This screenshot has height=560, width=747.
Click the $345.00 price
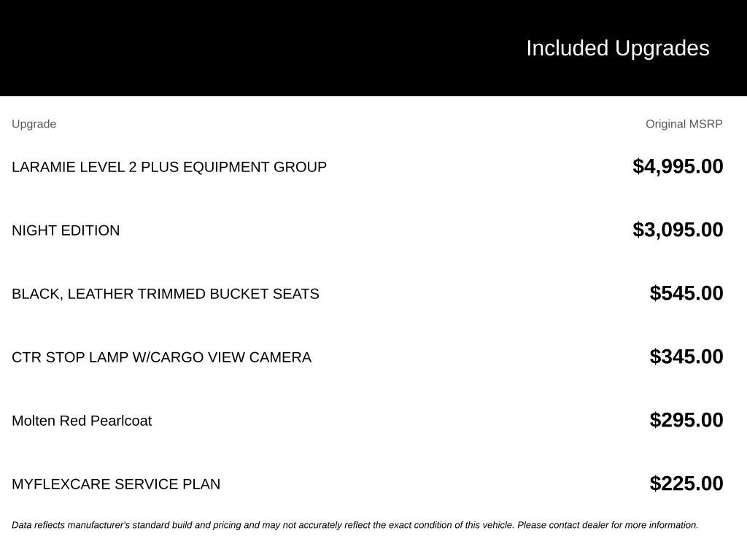coord(686,357)
